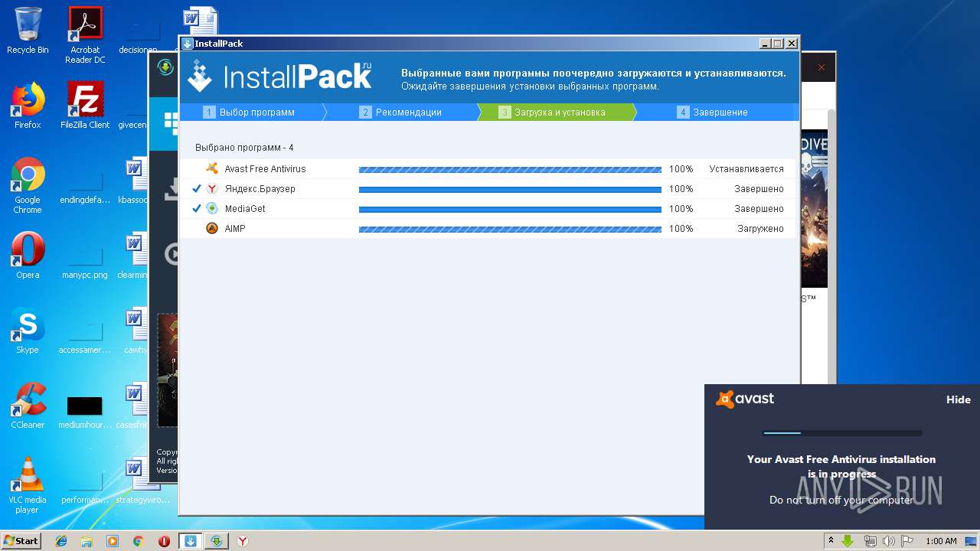Click the Avast logo in popup

point(745,399)
